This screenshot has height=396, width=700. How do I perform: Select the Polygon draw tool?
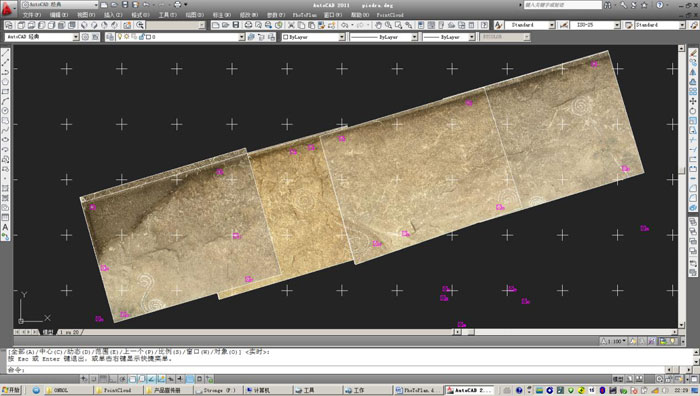[5, 82]
